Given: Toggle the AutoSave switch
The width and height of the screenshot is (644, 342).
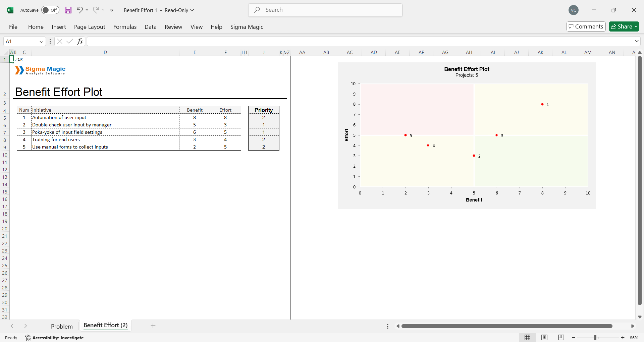Looking at the screenshot, I should pyautogui.click(x=50, y=10).
